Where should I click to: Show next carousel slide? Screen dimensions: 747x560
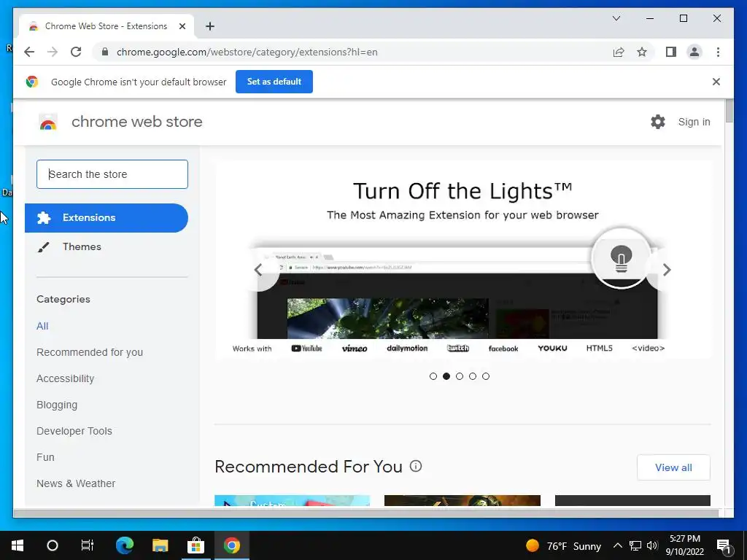(667, 270)
